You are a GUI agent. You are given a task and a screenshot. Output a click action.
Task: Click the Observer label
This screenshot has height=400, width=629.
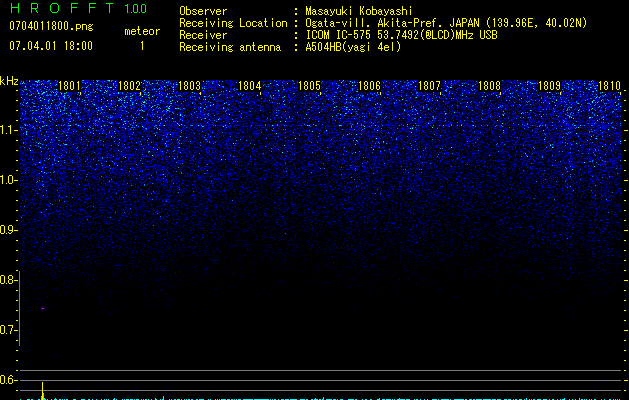[x=203, y=11]
